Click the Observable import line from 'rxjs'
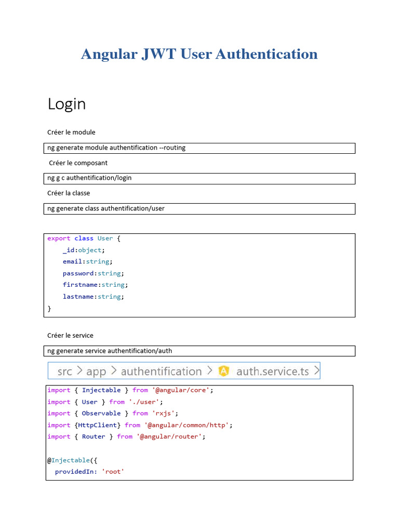Screen dimensions: 399x532 pyautogui.click(x=113, y=413)
